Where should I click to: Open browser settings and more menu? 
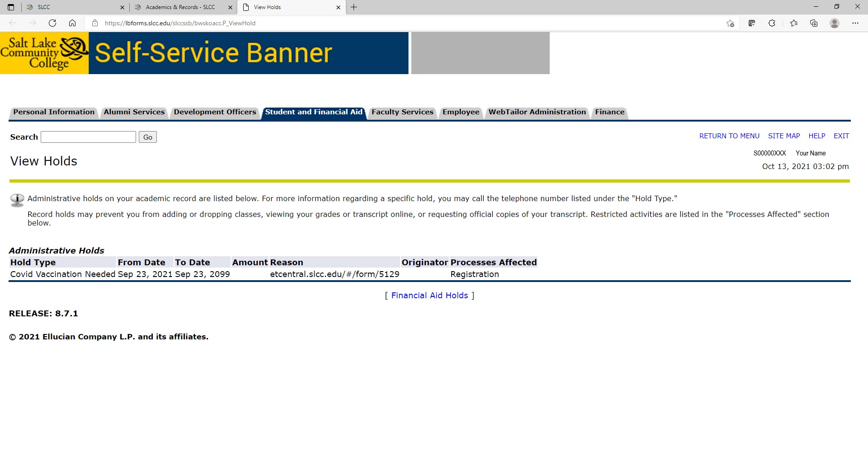855,23
